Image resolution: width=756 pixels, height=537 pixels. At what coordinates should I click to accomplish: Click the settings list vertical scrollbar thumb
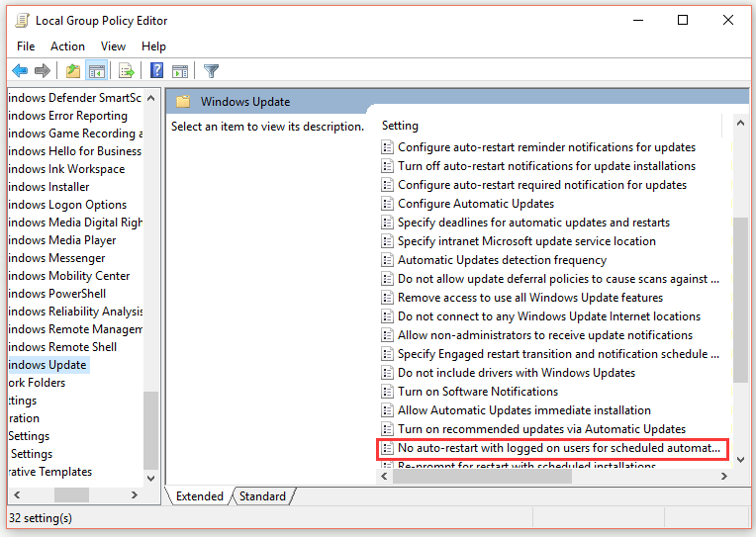[x=740, y=300]
